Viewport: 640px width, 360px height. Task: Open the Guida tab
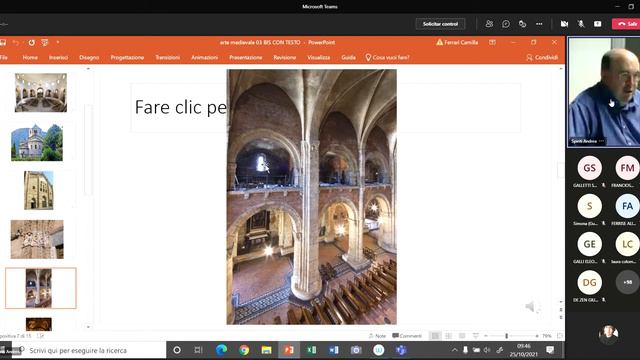pos(348,58)
